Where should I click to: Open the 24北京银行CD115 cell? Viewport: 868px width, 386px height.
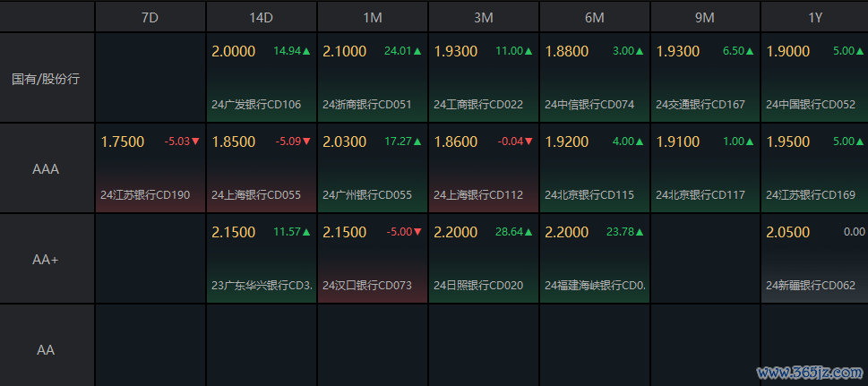point(595,168)
